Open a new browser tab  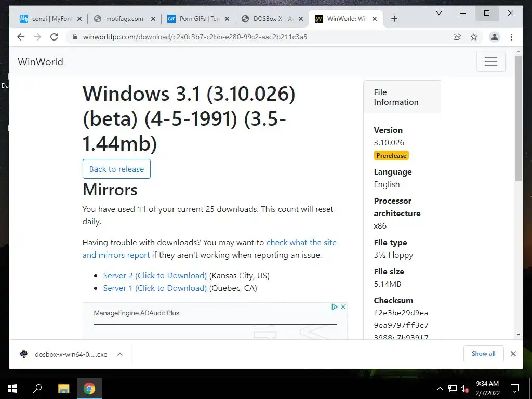tap(394, 19)
